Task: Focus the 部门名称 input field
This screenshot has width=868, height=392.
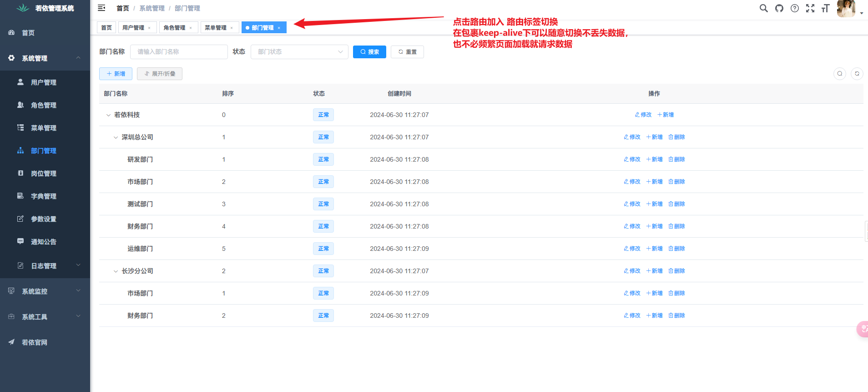Action: click(179, 52)
